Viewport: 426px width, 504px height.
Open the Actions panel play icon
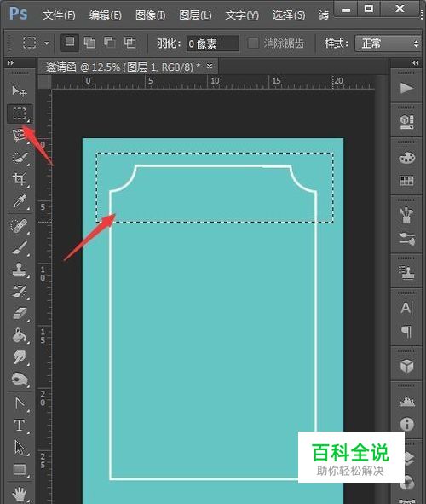pyautogui.click(x=406, y=88)
